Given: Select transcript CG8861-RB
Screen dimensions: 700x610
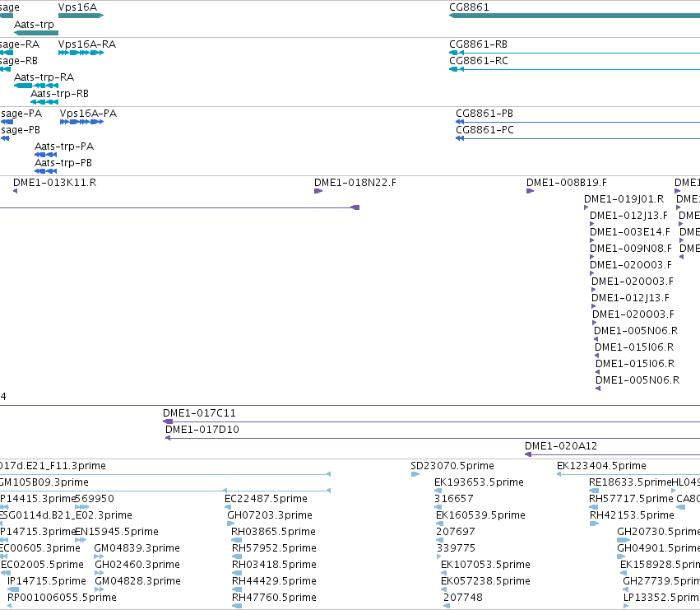Looking at the screenshot, I should pos(478,44).
